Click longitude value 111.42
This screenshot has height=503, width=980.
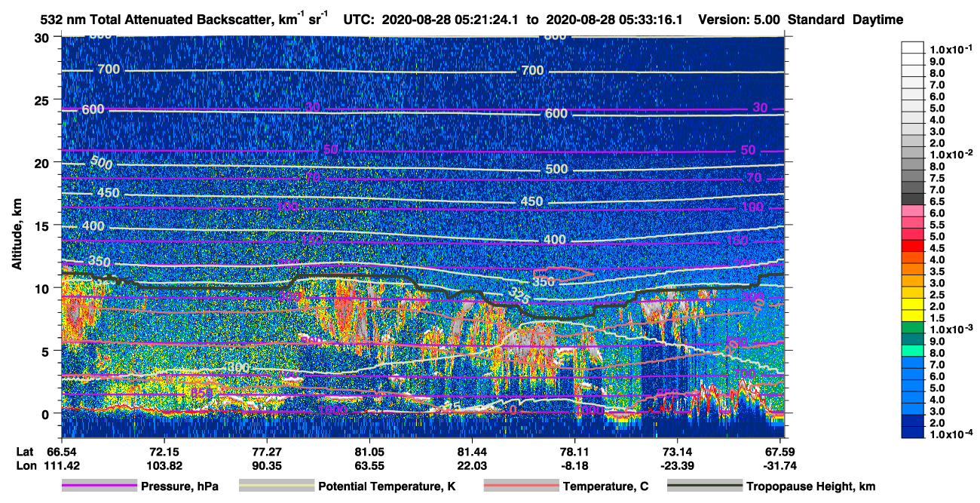pyautogui.click(x=61, y=465)
